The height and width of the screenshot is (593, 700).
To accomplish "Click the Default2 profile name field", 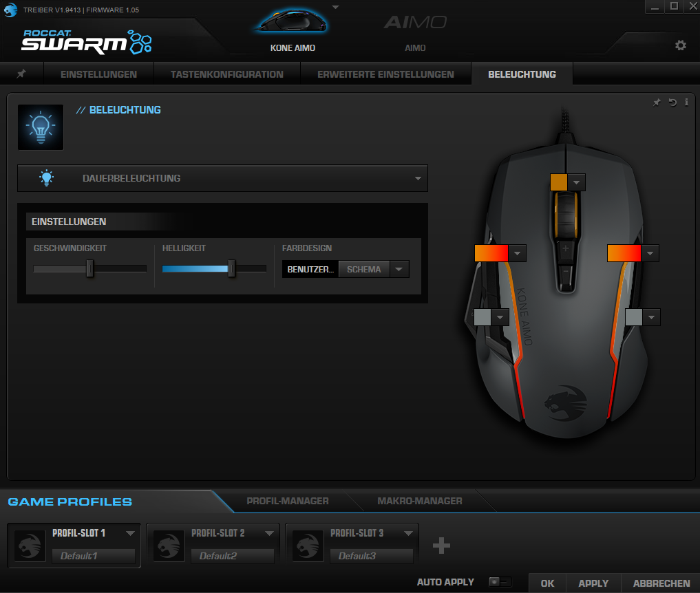I will click(232, 556).
